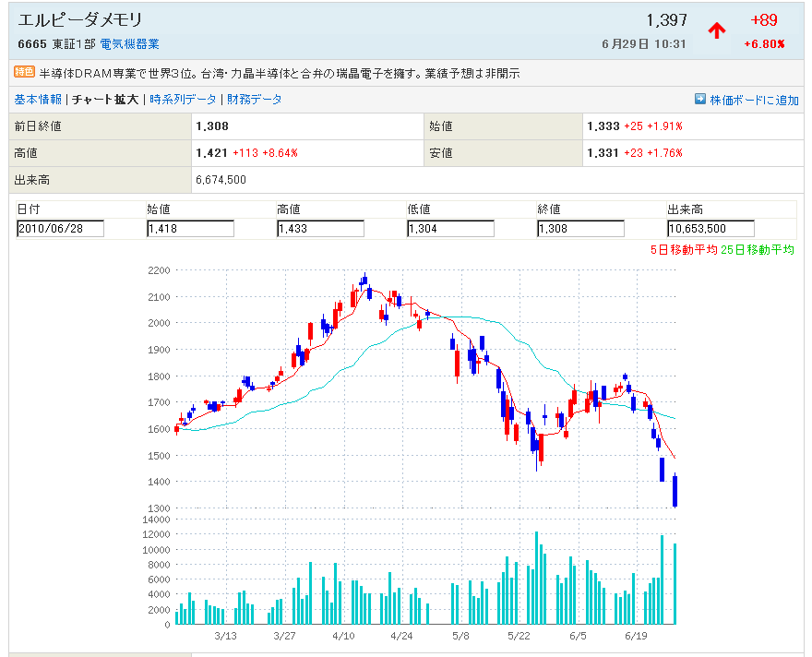
Task: Click the 14000 volume axis label
Action: point(156,520)
